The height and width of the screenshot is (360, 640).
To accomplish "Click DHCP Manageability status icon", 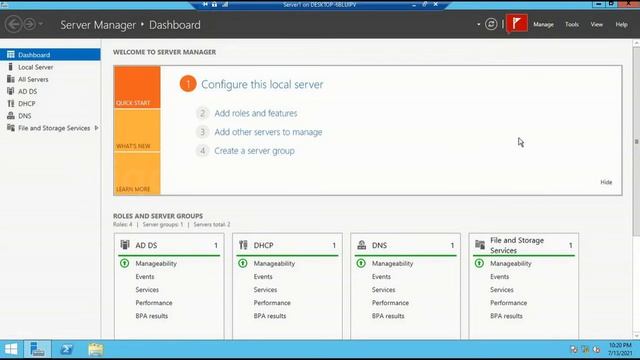I will (x=243, y=263).
